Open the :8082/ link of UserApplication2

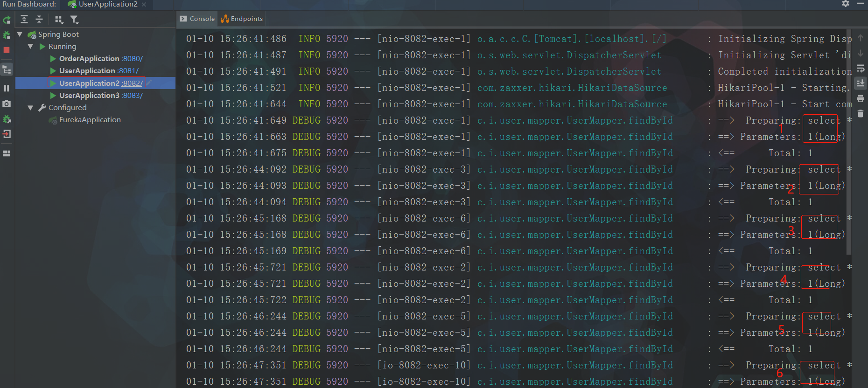132,83
